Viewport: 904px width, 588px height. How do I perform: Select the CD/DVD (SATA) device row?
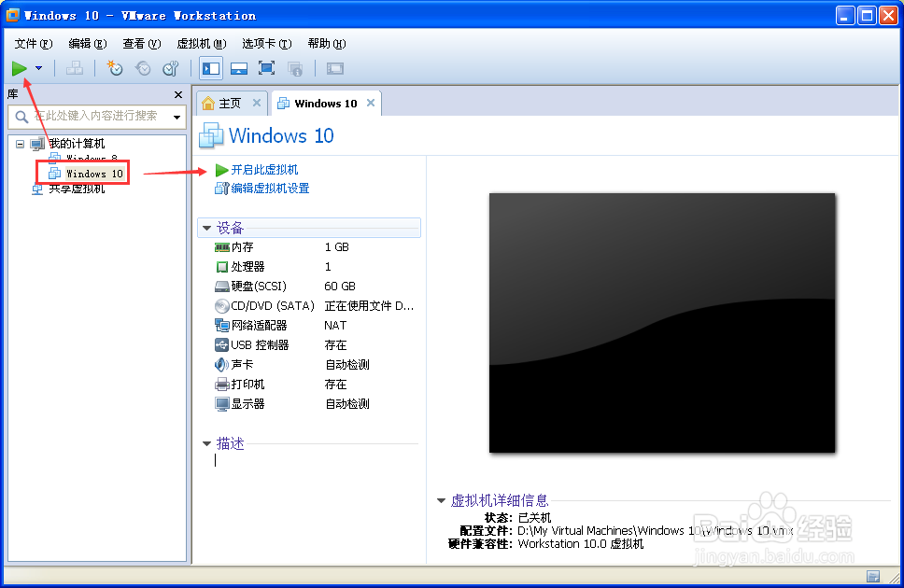pos(316,306)
